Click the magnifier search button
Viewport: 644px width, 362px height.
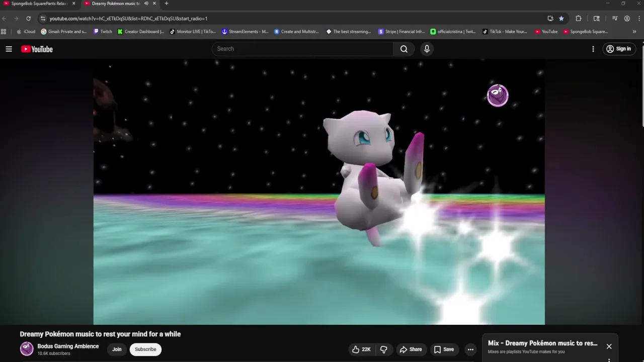[404, 49]
